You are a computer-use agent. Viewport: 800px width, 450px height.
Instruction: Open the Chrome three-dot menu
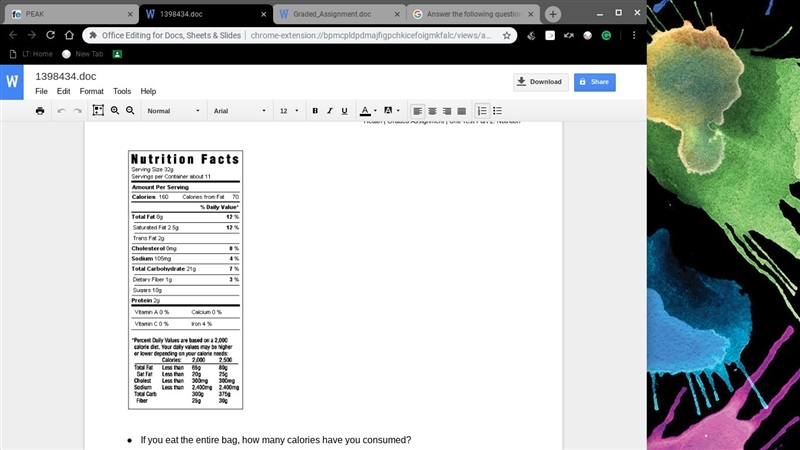click(634, 35)
